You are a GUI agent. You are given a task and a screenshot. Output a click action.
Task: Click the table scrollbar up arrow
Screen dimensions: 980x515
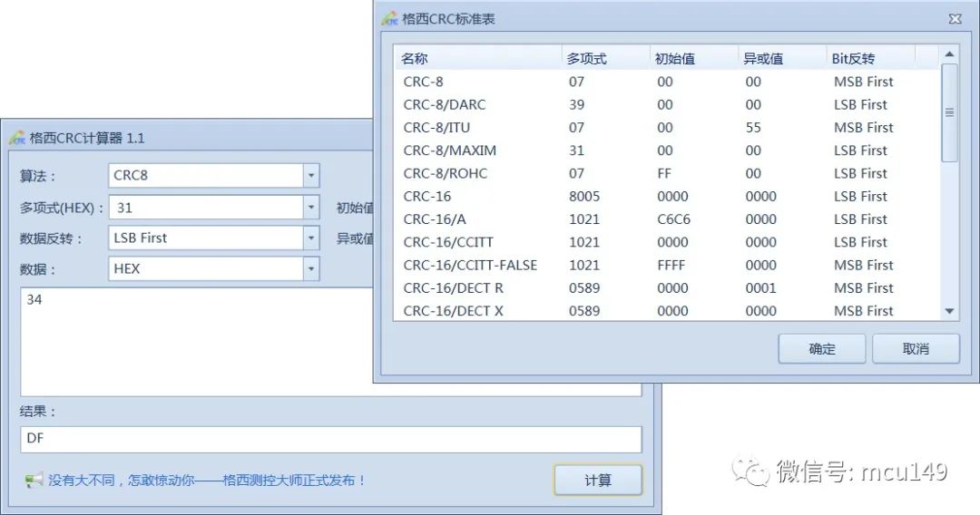[949, 54]
